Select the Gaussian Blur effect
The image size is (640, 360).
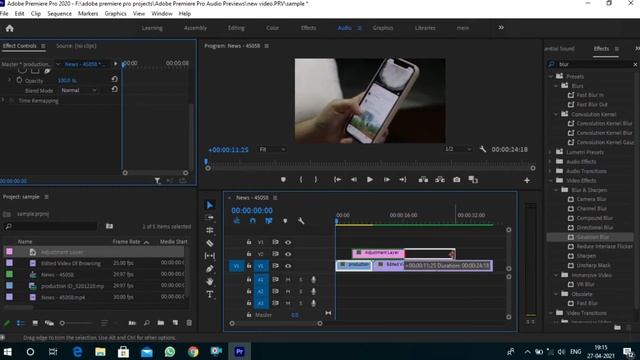[x=593, y=237]
